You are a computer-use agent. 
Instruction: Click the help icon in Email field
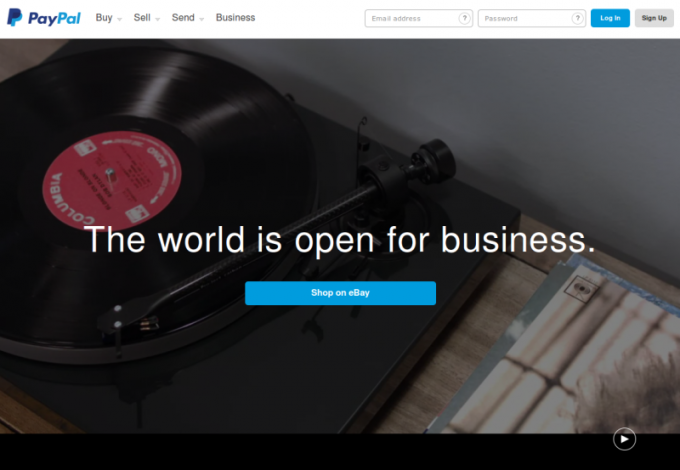tap(464, 18)
